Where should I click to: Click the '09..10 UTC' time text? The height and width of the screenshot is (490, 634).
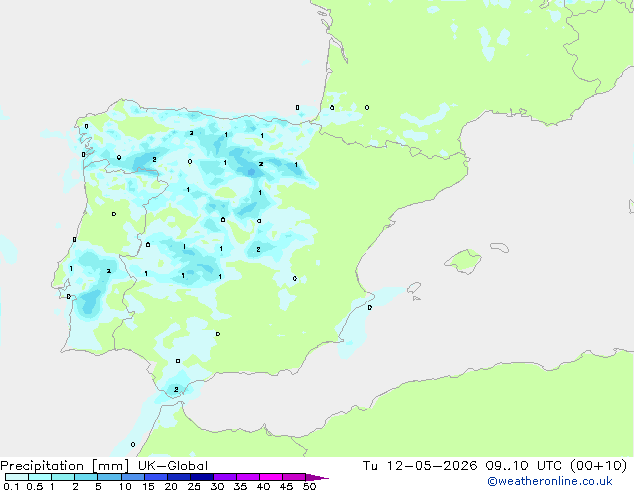pyautogui.click(x=524, y=466)
